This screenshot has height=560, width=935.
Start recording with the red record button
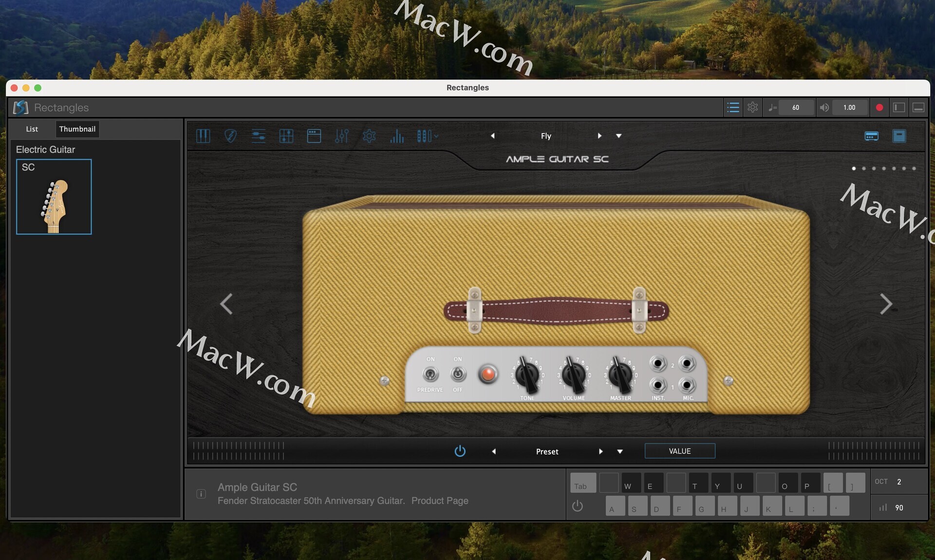coord(879,108)
